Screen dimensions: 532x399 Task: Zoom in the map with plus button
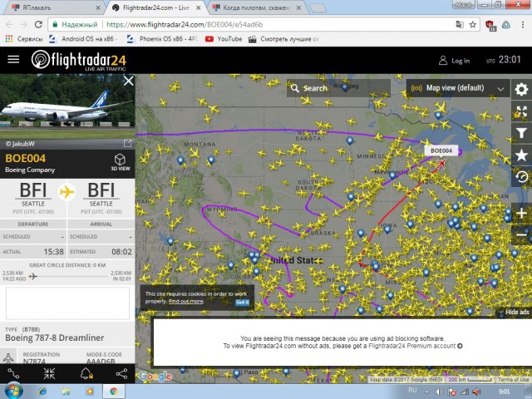coord(521,213)
